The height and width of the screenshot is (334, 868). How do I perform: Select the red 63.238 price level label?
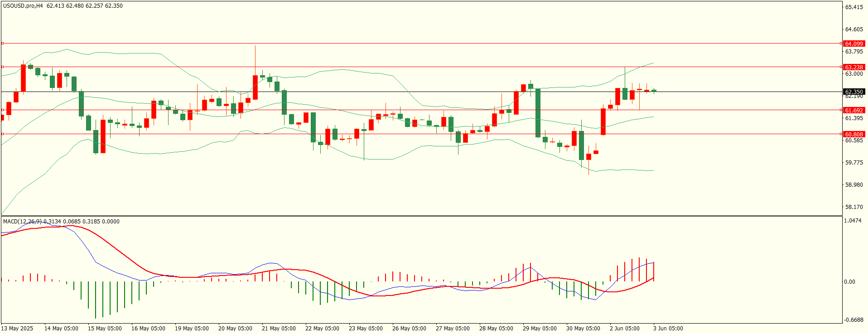click(854, 67)
